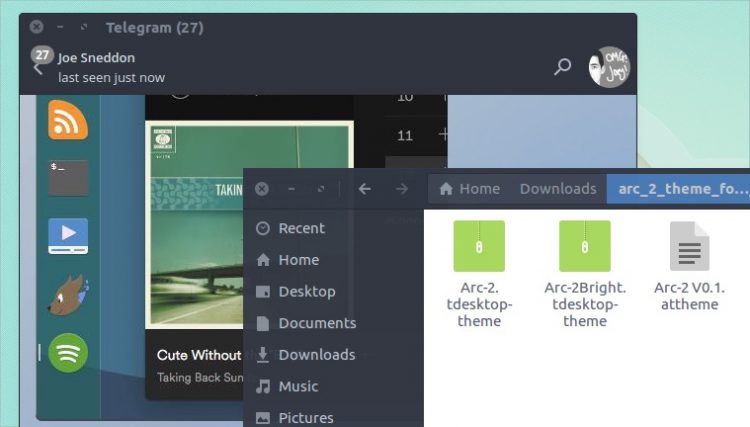Click the plus button next to track 11
The image size is (750, 427).
(443, 135)
